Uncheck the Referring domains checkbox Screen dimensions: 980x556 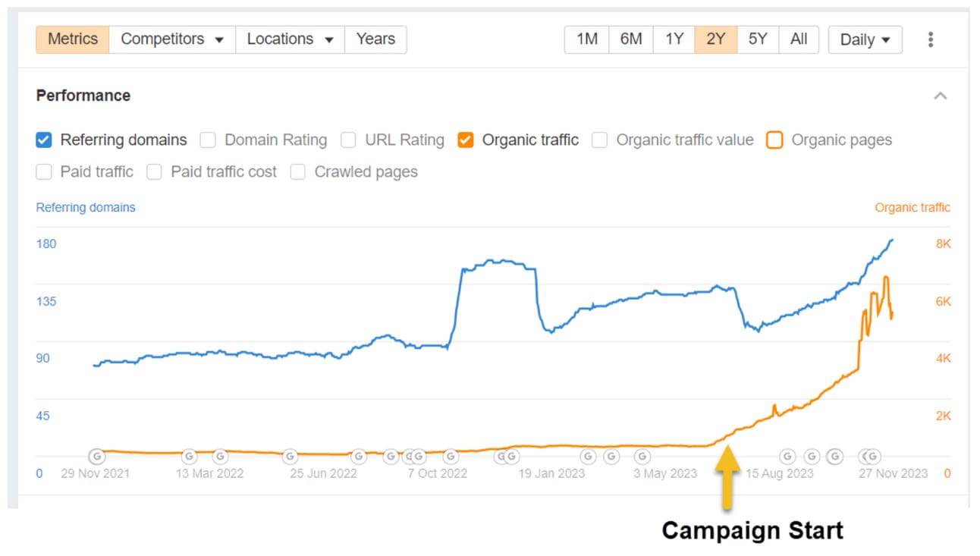44,140
